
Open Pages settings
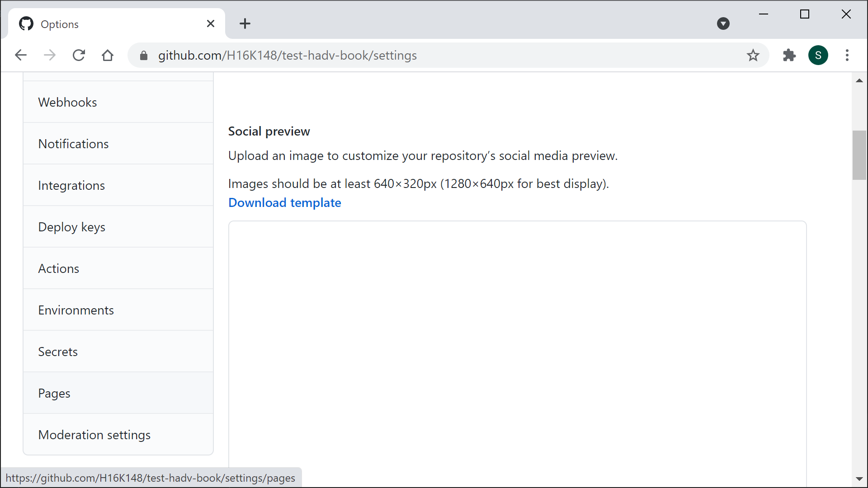click(118, 393)
